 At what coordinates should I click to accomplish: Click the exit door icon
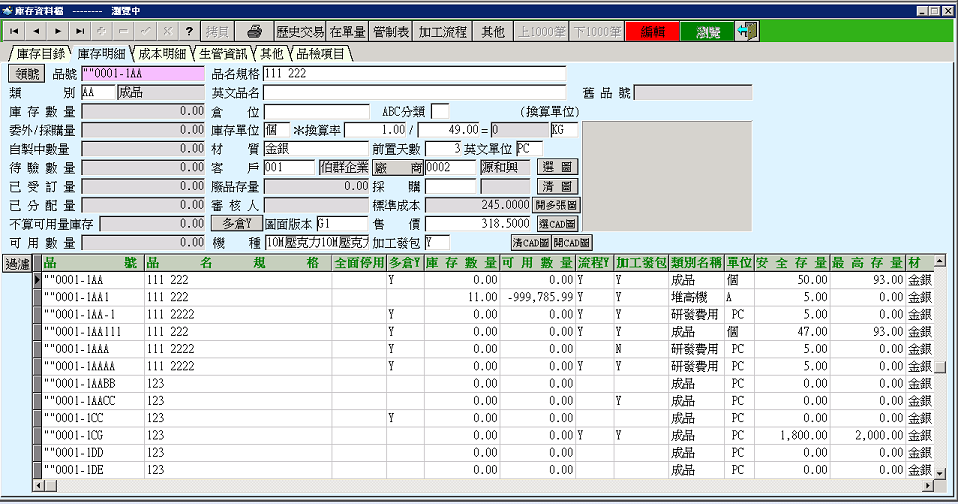click(x=746, y=31)
